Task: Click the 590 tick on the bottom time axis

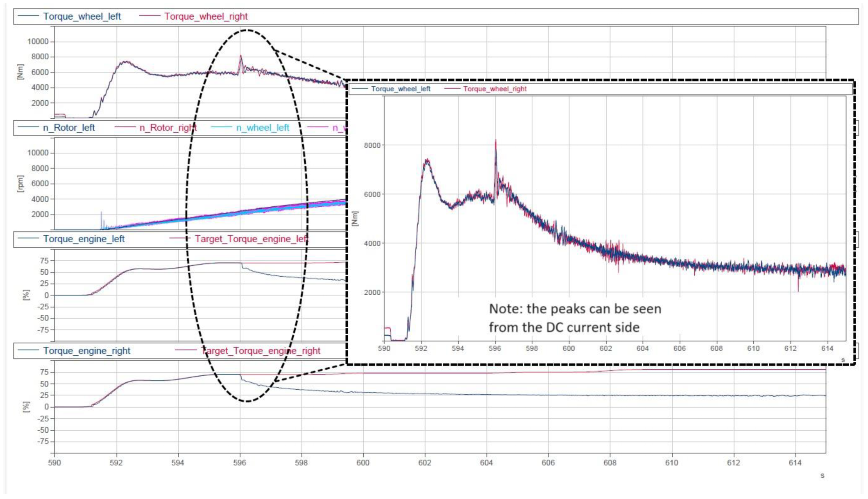Action: [x=54, y=463]
